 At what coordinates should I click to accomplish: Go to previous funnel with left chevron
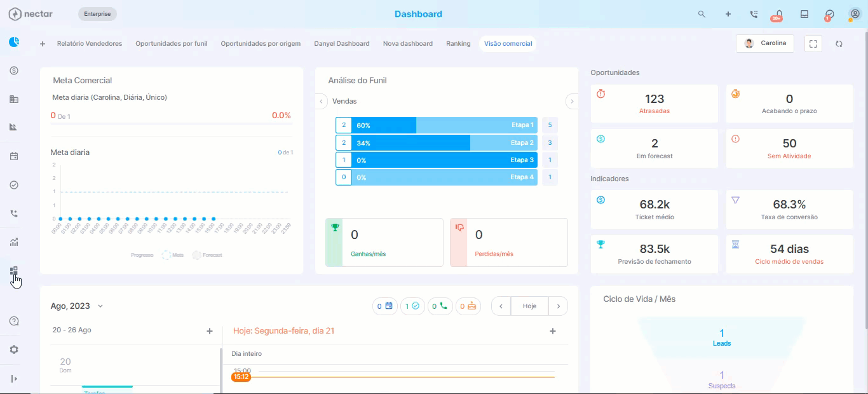click(x=322, y=101)
